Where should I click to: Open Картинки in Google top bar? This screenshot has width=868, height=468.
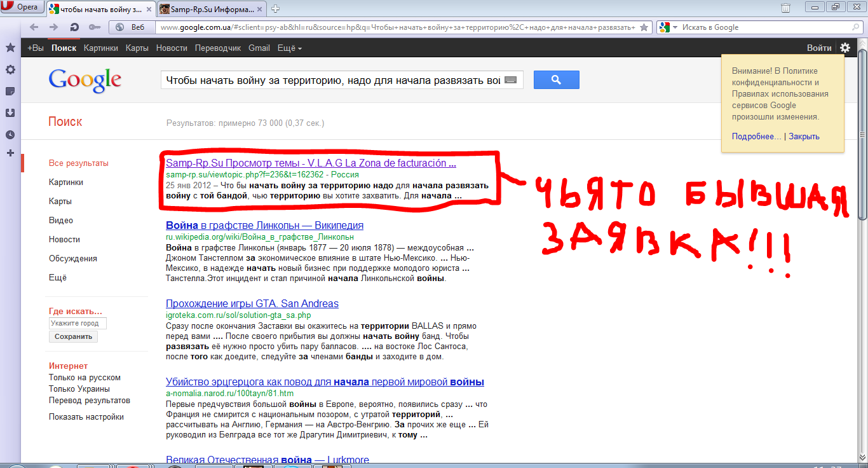[x=101, y=48]
